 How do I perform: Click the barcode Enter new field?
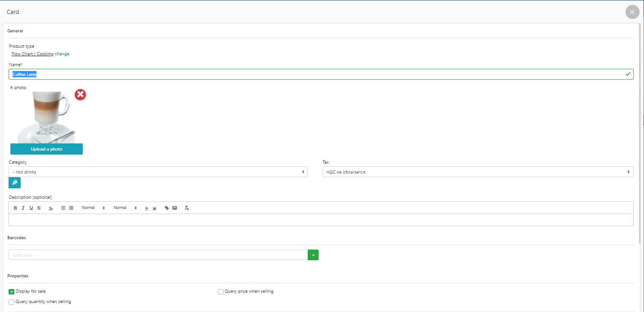[x=158, y=255]
